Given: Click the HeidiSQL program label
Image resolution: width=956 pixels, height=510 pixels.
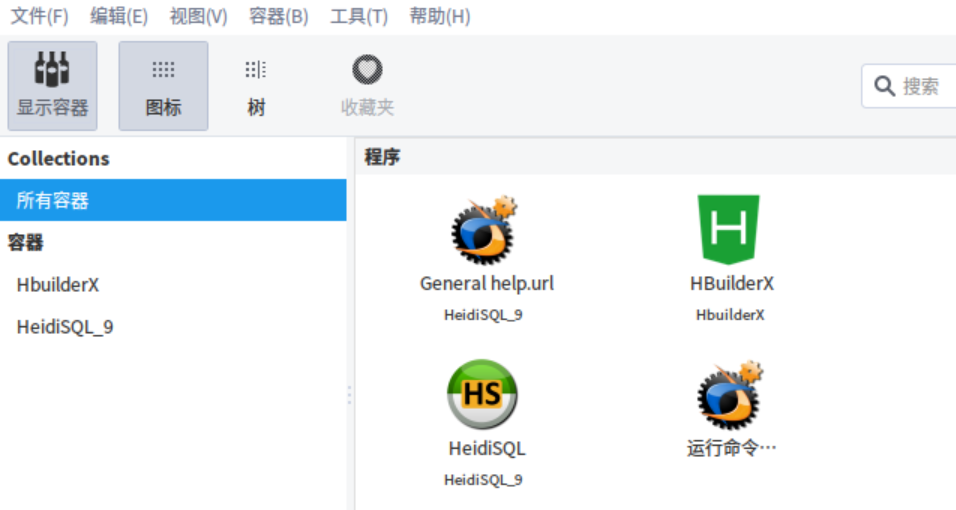Looking at the screenshot, I should point(487,449).
